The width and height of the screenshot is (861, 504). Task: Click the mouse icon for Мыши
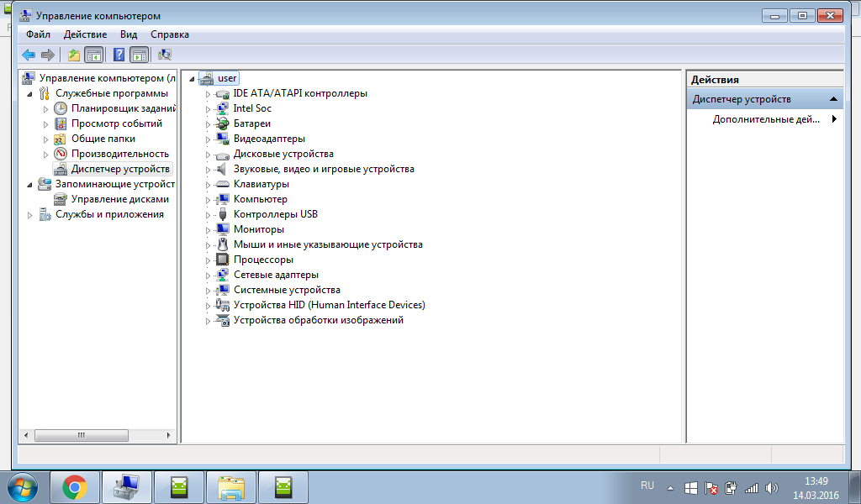pos(222,244)
